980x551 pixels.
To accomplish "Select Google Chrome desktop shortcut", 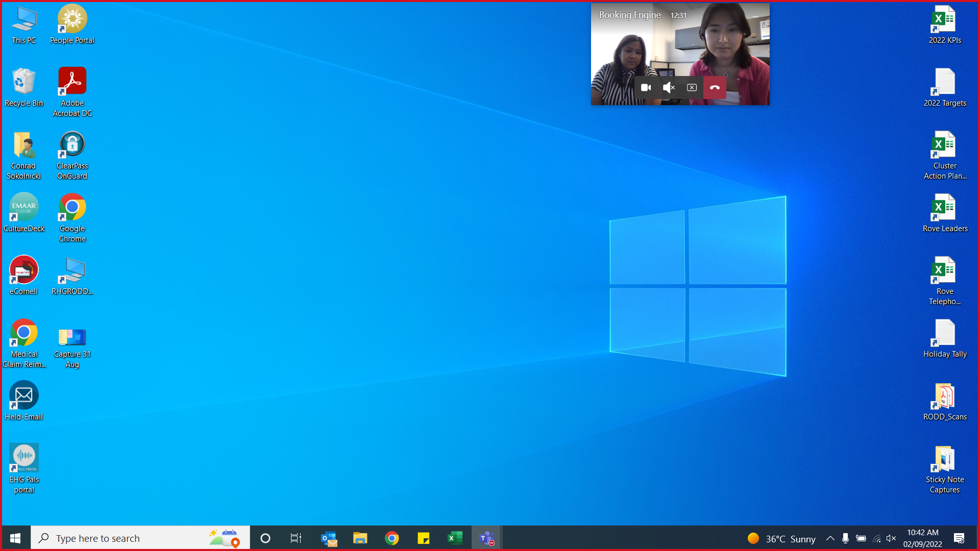I will tap(72, 218).
